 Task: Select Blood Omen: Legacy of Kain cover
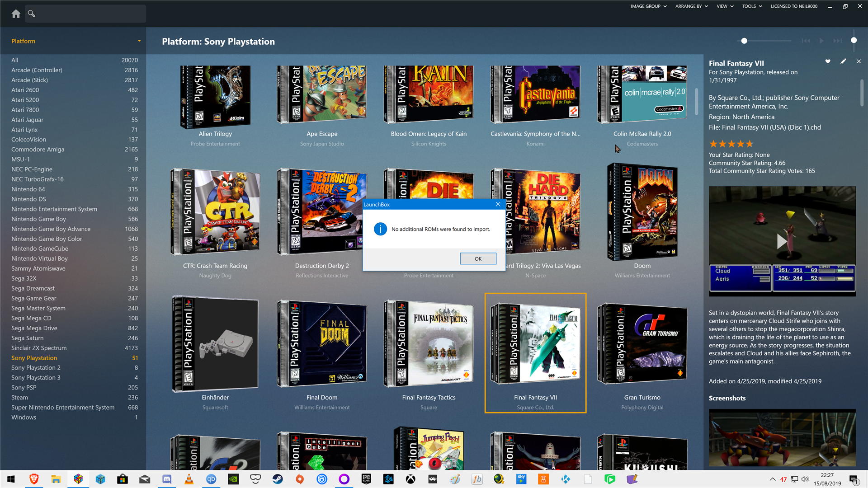[429, 94]
